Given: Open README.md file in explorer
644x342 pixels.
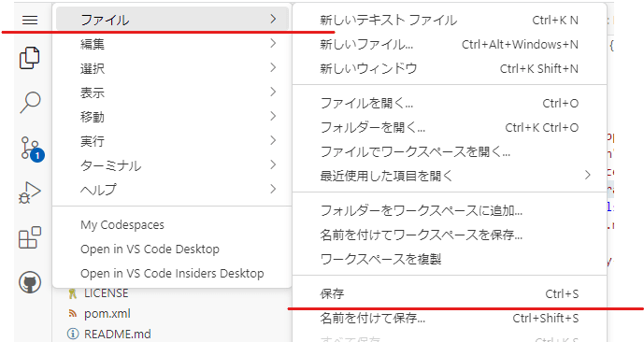Looking at the screenshot, I should tap(118, 334).
